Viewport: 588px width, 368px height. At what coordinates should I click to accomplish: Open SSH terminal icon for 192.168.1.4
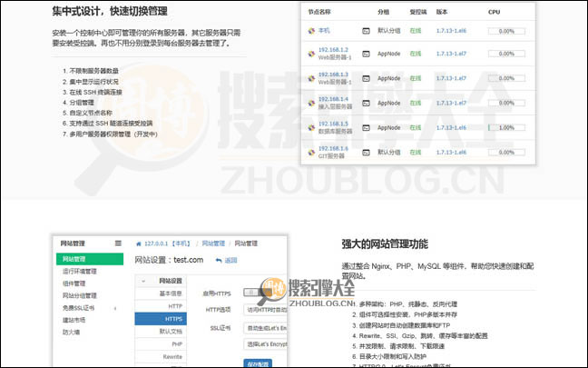[x=366, y=103]
